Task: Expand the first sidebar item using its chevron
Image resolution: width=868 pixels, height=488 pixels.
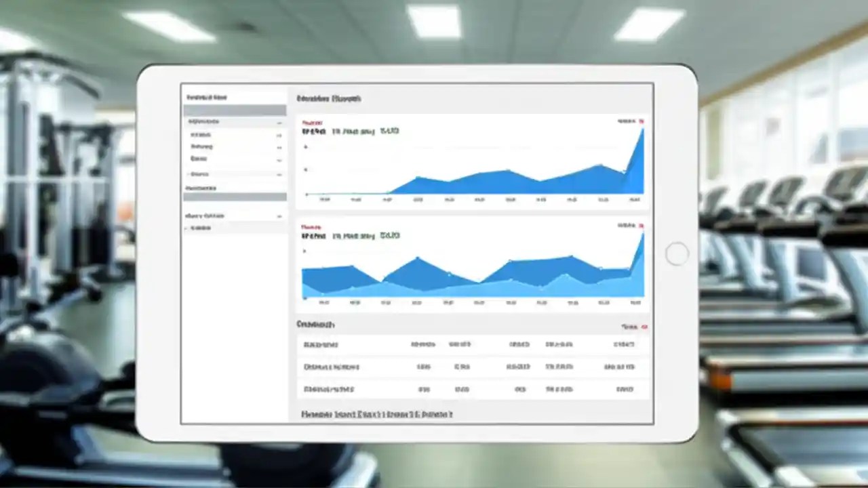Action: click(279, 123)
